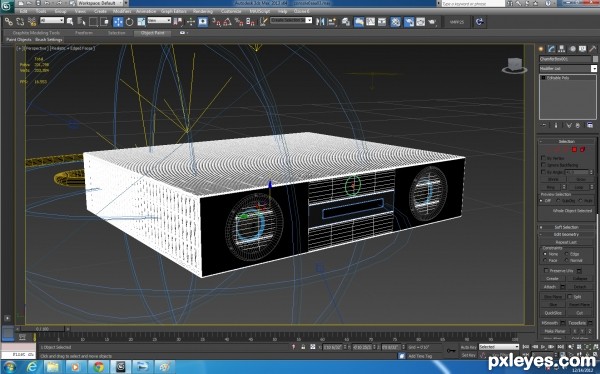This screenshot has width=600, height=374.
Task: Open the 3ds Max application menu button
Action: pyautogui.click(x=7, y=7)
